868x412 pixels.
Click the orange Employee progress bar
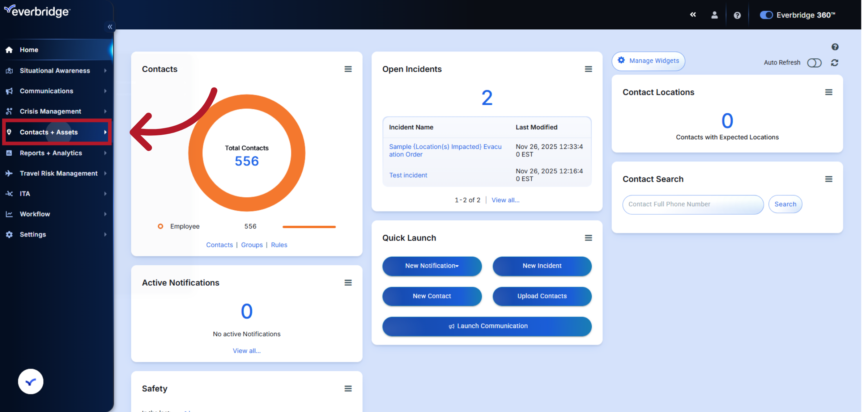coord(309,227)
